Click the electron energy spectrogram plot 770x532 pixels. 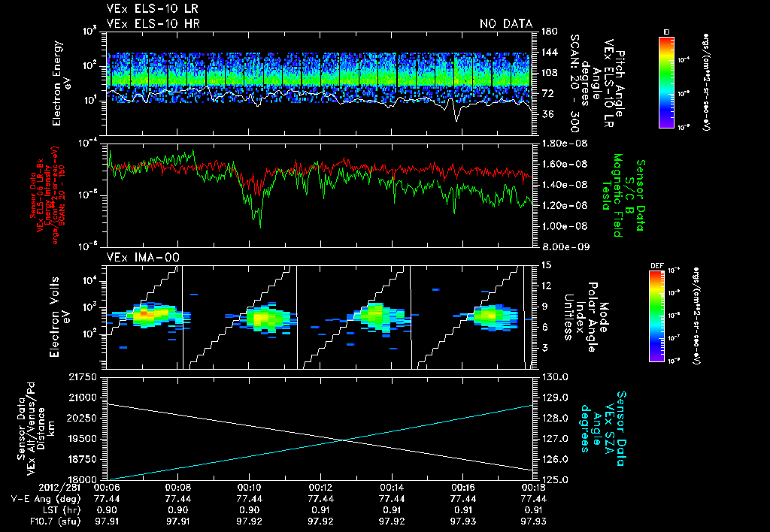[x=320, y=83]
